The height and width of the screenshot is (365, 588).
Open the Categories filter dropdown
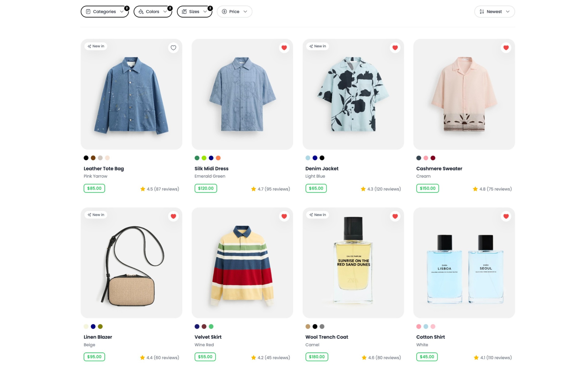[105, 11]
